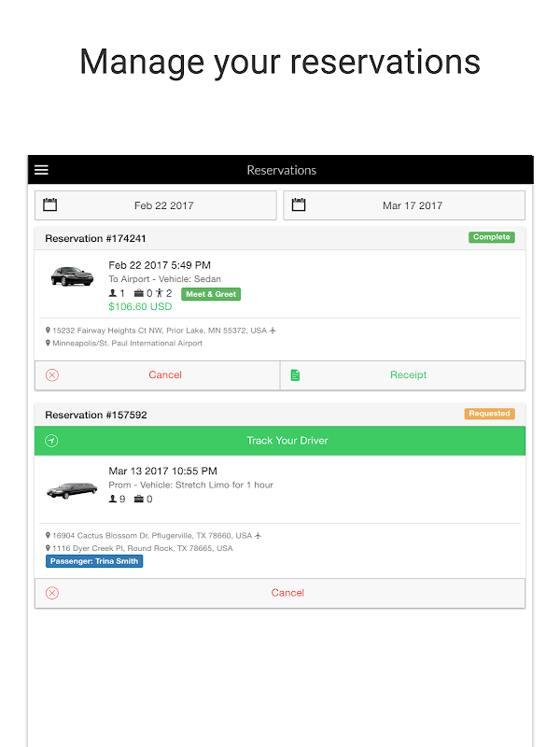Click the red cancel icon for reservation #174241
The height and width of the screenshot is (747, 560).
[52, 375]
